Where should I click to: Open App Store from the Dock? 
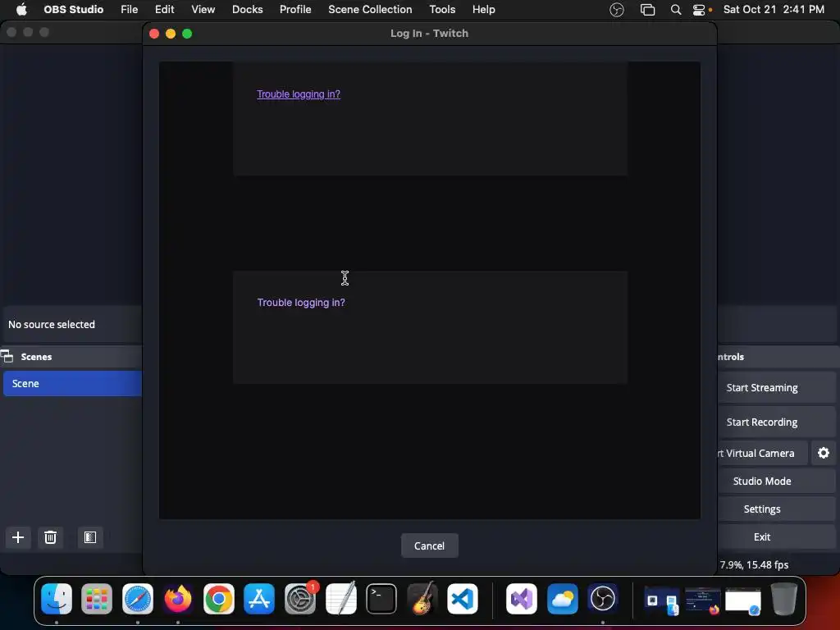tap(259, 598)
